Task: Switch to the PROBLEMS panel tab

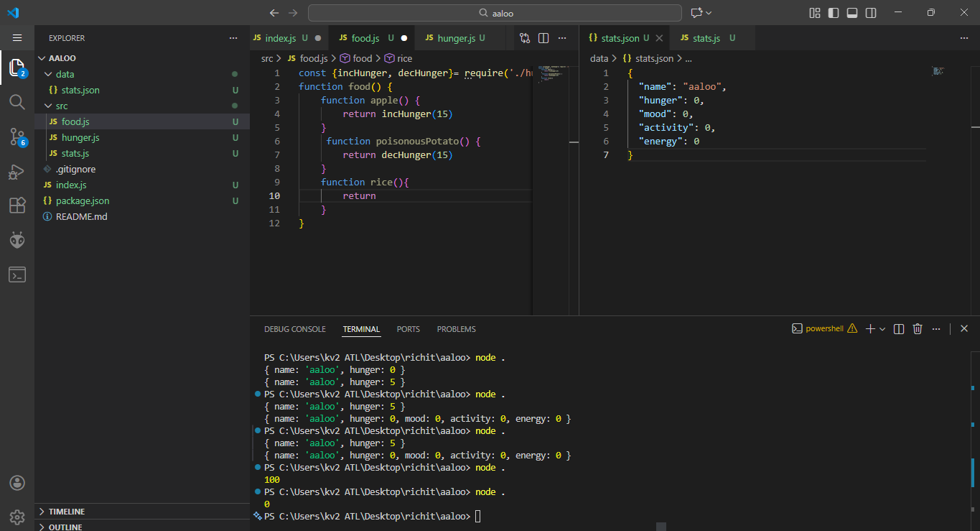Action: (x=456, y=329)
